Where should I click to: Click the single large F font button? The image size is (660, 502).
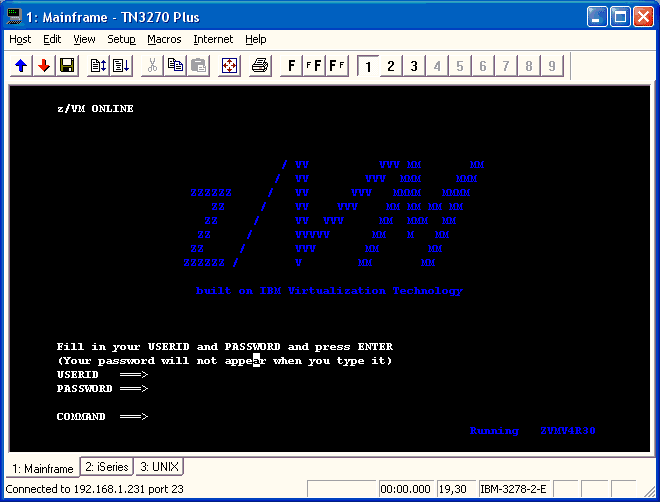pyautogui.click(x=291, y=66)
